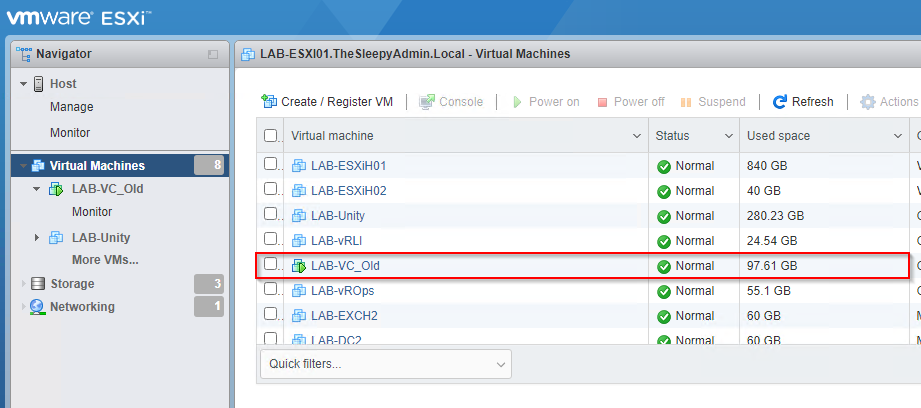Viewport: 921px width, 408px height.
Task: Click the Suspend pause icon
Action: (x=686, y=103)
